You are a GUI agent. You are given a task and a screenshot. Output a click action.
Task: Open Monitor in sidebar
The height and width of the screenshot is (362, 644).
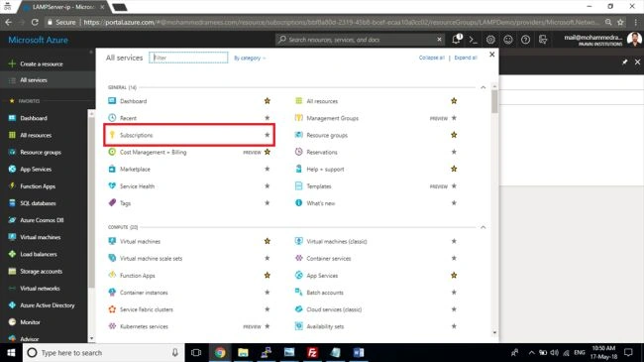coord(30,322)
